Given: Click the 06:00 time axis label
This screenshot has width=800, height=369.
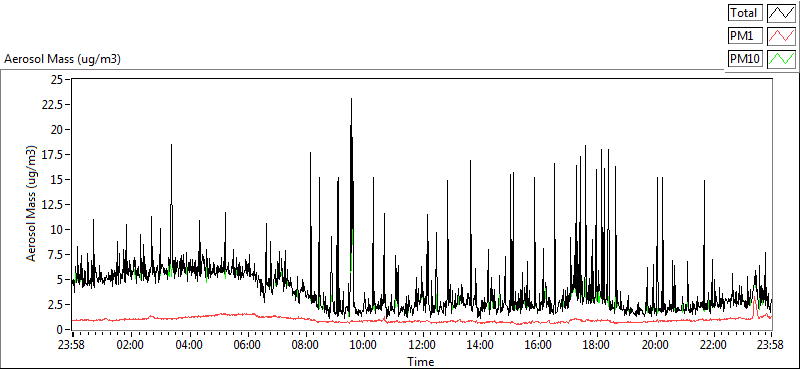Looking at the screenshot, I should coord(247,345).
